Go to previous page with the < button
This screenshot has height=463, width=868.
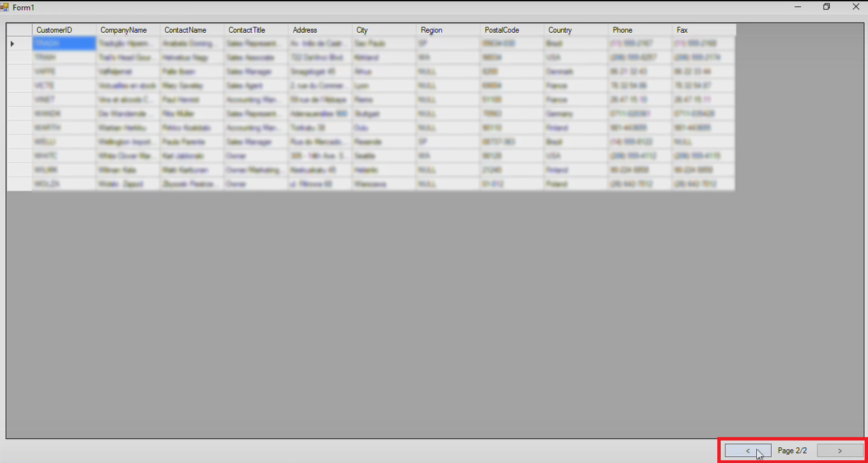(748, 451)
